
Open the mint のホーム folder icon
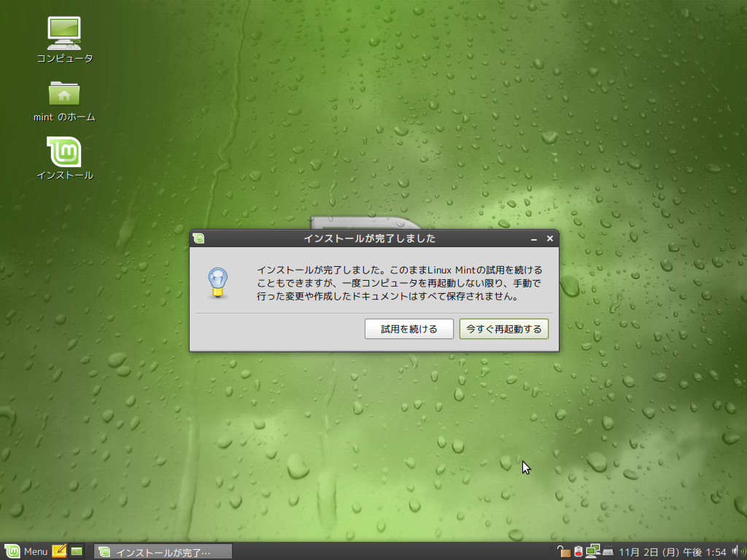pyautogui.click(x=64, y=101)
